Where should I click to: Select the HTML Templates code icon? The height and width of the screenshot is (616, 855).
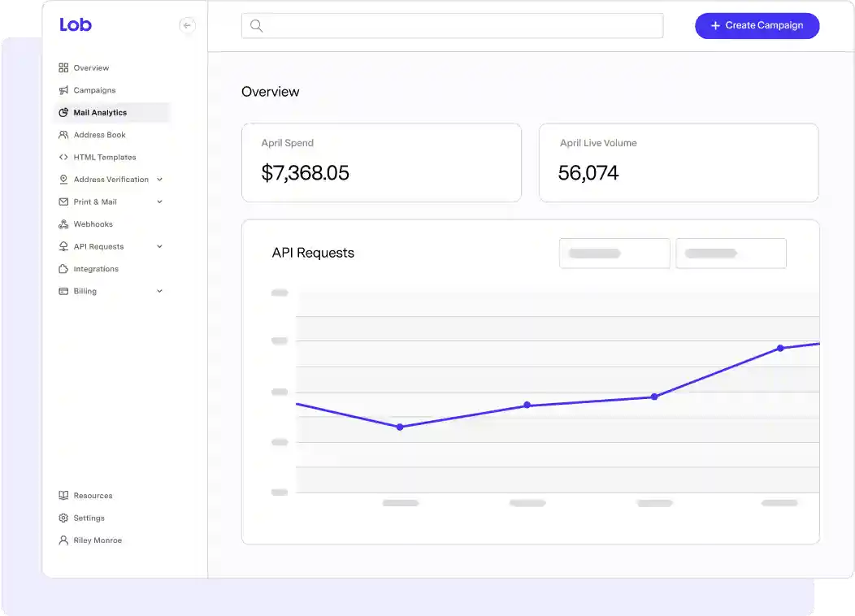(63, 157)
